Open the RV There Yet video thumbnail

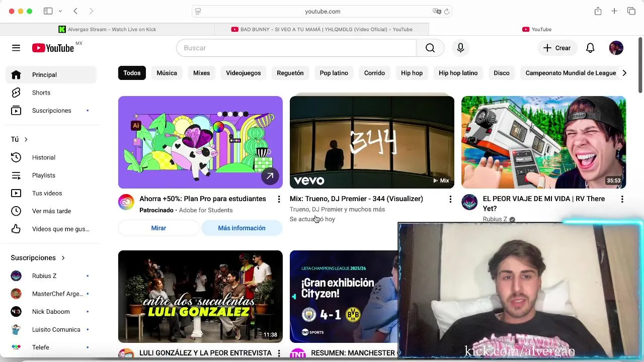click(543, 142)
